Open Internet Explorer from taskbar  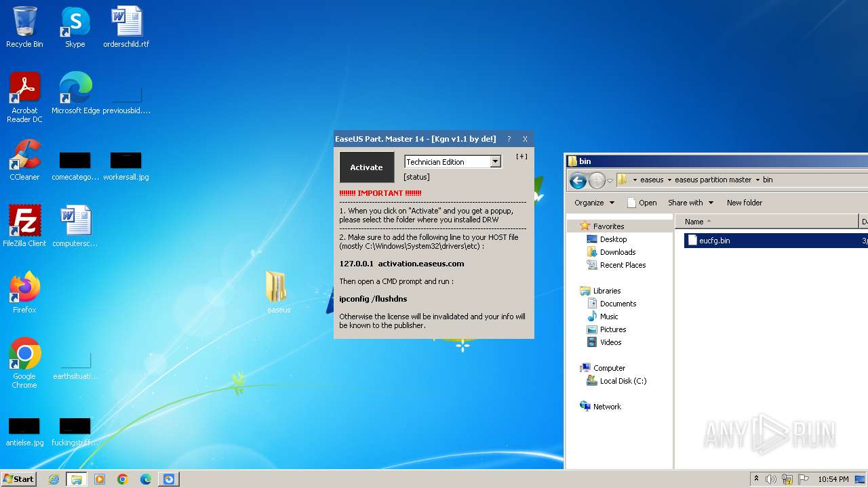pyautogui.click(x=54, y=479)
